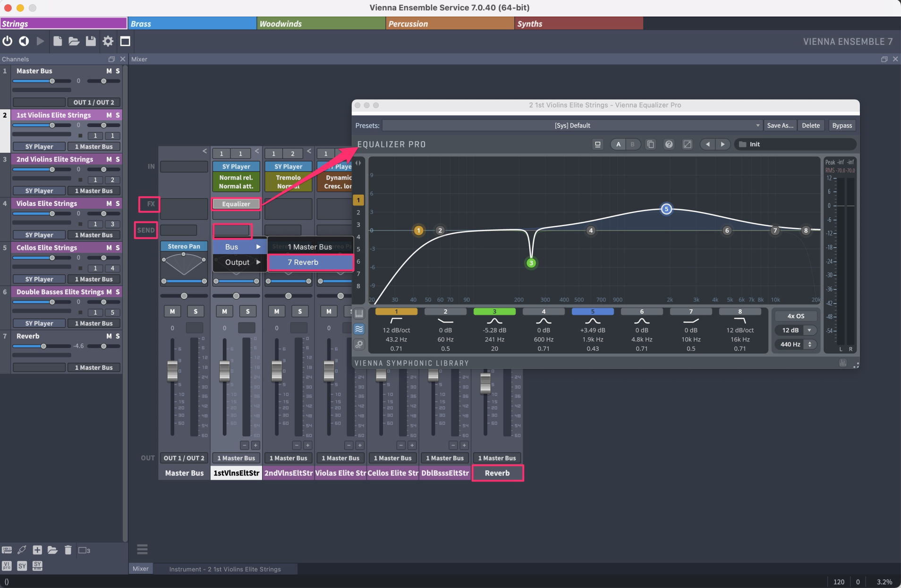Click the play transport button
The image size is (901, 588).
[41, 42]
